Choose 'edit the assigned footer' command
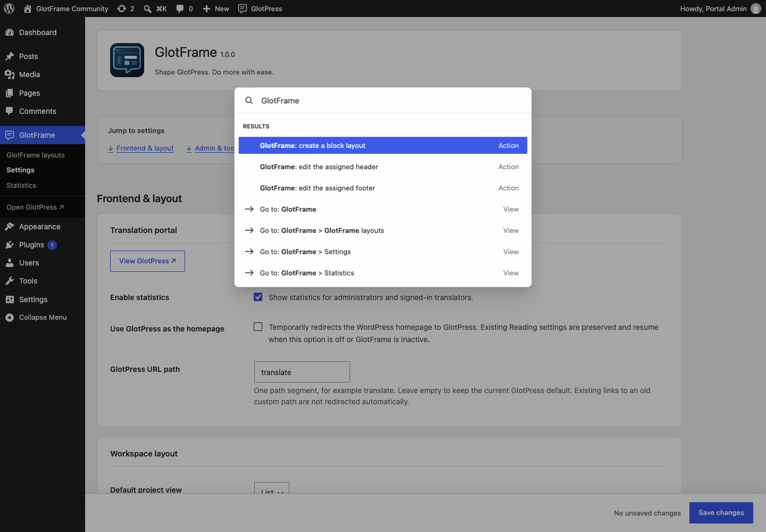Viewport: 766px width, 532px height. point(383,188)
